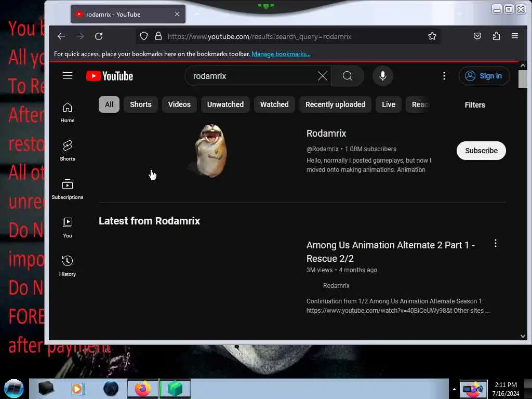Open the tracking protection shield icon
The width and height of the screenshot is (532, 399).
coord(144,36)
